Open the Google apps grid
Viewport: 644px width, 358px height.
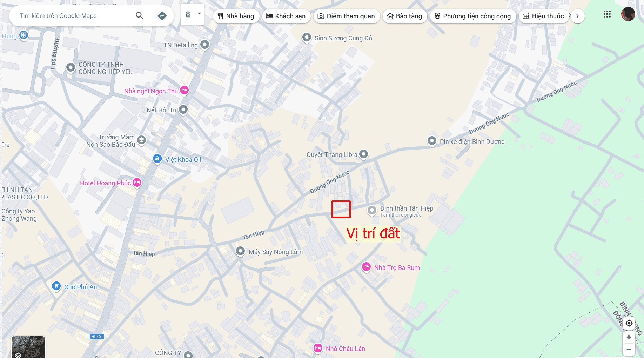pyautogui.click(x=607, y=14)
